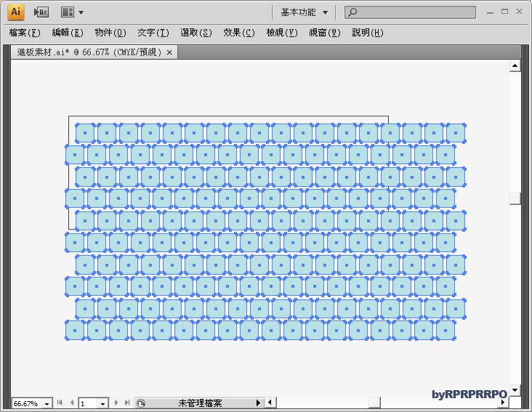Expand the arrange documents dropdown arrow
The height and width of the screenshot is (412, 532).
click(x=81, y=13)
